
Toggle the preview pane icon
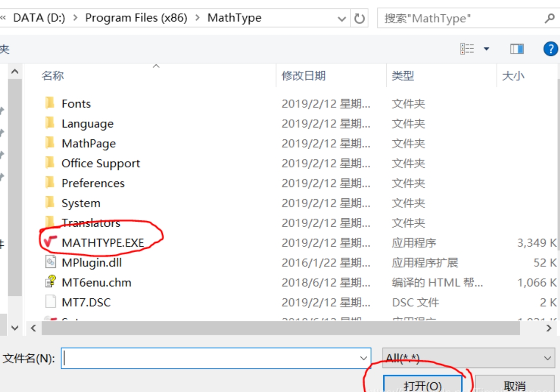pyautogui.click(x=517, y=49)
